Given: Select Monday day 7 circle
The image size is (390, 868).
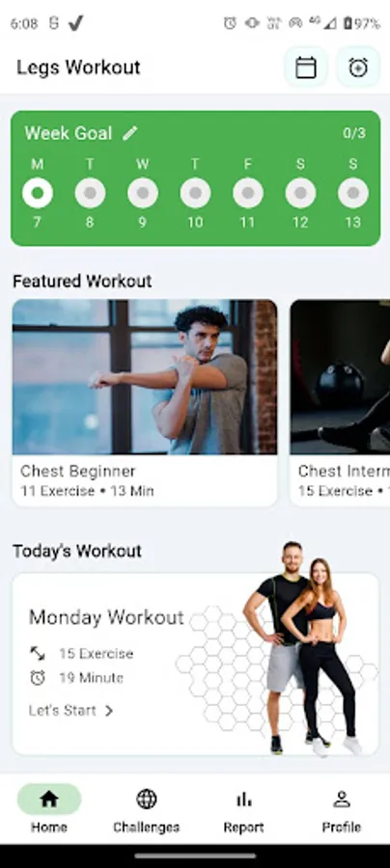Looking at the screenshot, I should 37,193.
